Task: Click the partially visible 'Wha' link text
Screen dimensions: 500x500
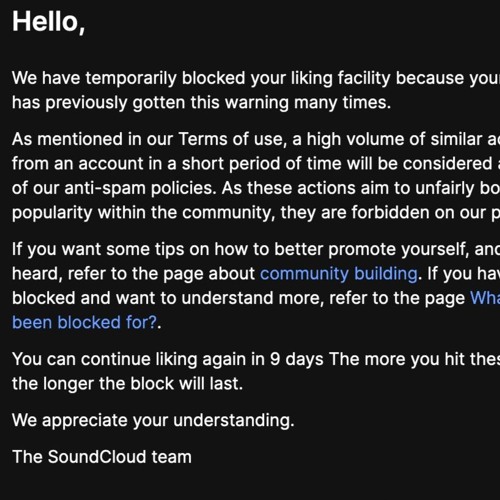Action: pyautogui.click(x=485, y=298)
